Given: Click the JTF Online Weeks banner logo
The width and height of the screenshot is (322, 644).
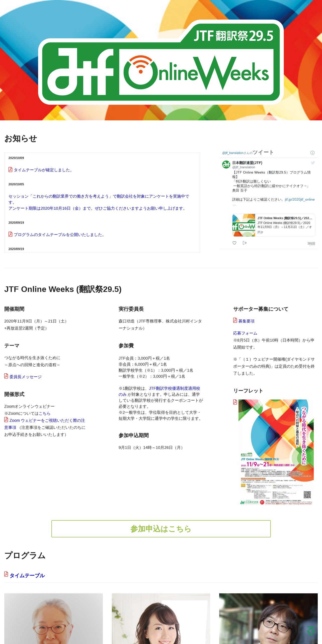Looking at the screenshot, I should tap(161, 62).
